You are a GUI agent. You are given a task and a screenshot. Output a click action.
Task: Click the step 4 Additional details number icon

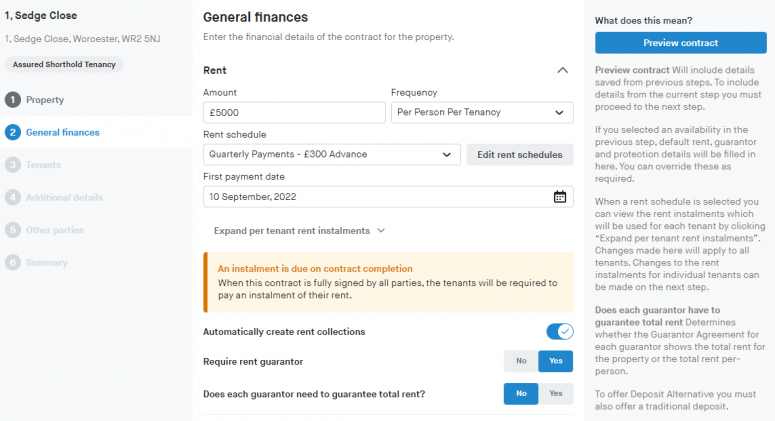click(13, 198)
